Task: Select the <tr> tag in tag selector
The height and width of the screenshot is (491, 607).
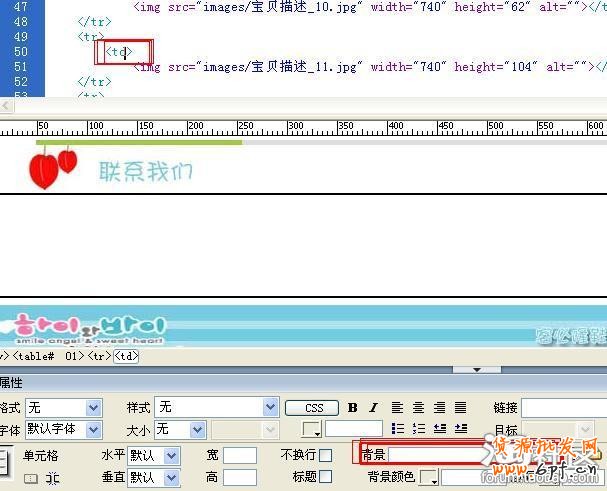Action: pyautogui.click(x=99, y=355)
